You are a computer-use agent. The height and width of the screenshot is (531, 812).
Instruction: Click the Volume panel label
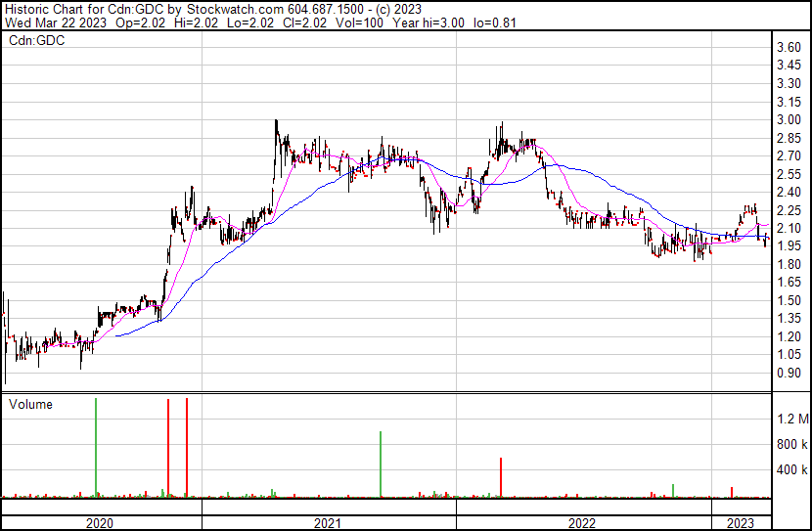pos(30,404)
